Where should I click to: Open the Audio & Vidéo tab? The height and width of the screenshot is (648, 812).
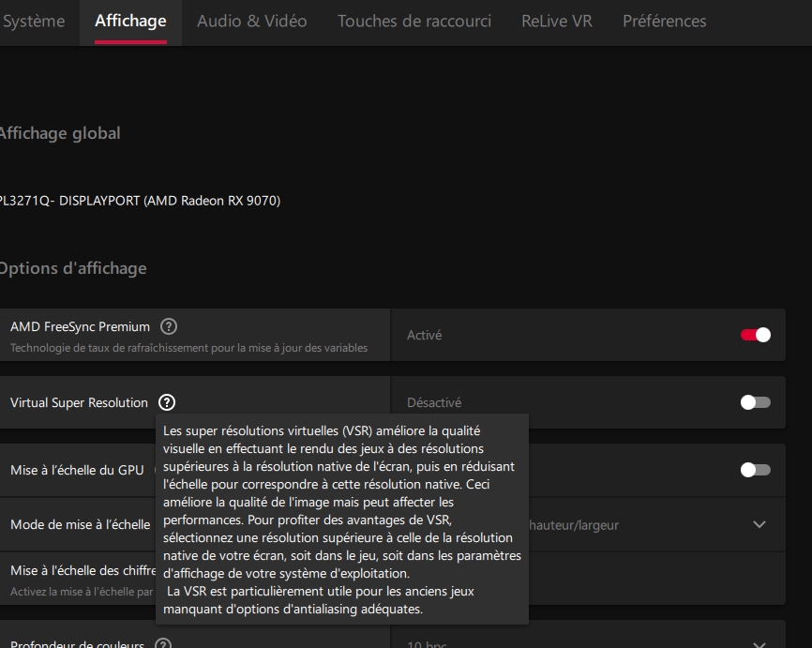(x=251, y=22)
